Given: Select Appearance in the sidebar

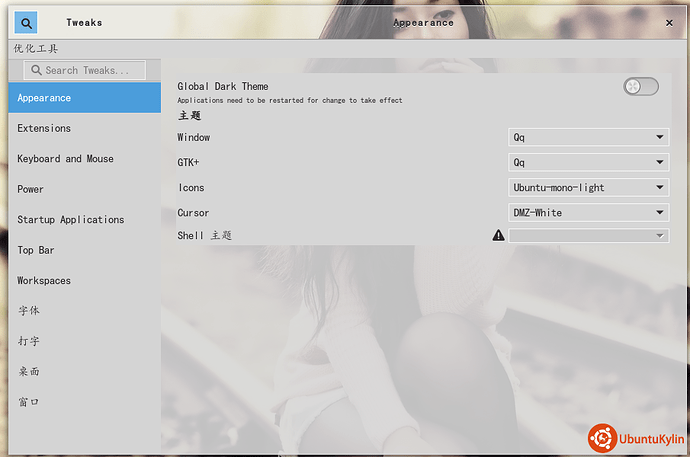Looking at the screenshot, I should 84,98.
